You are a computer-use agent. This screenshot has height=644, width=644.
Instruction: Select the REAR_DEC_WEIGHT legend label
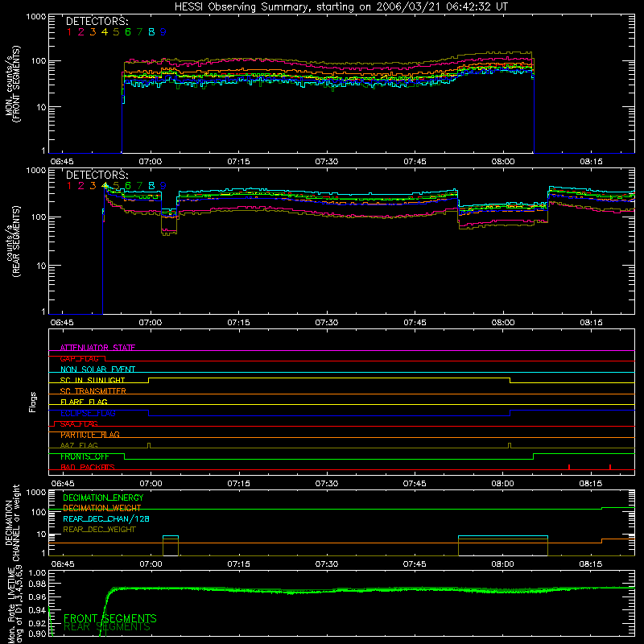[x=99, y=530]
